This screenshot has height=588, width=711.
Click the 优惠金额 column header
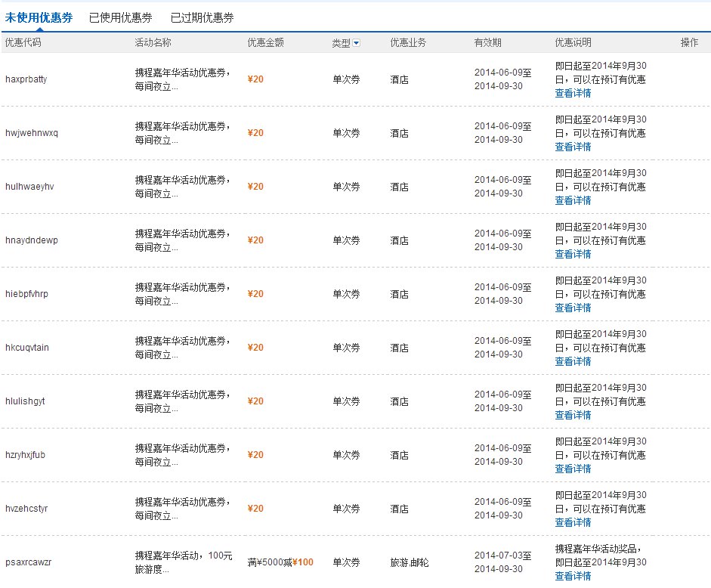pos(266,42)
